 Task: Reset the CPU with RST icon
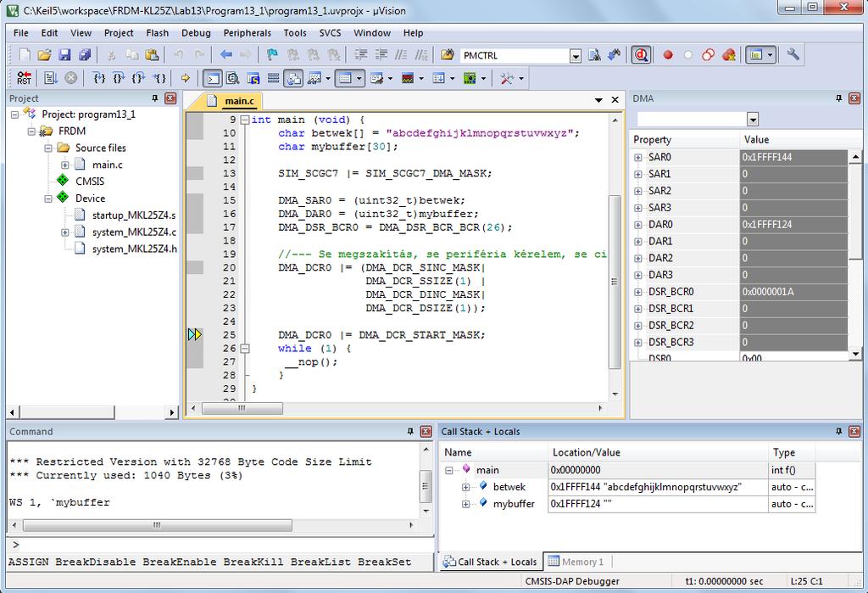coord(24,78)
